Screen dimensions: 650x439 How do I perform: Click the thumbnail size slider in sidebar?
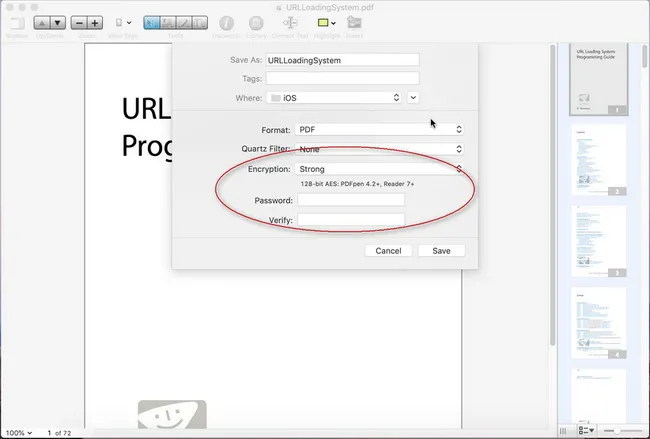point(619,431)
